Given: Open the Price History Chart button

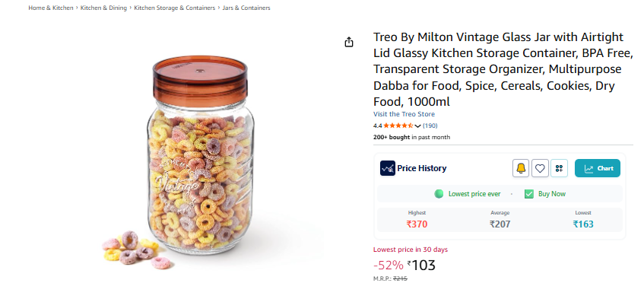Looking at the screenshot, I should 597,168.
